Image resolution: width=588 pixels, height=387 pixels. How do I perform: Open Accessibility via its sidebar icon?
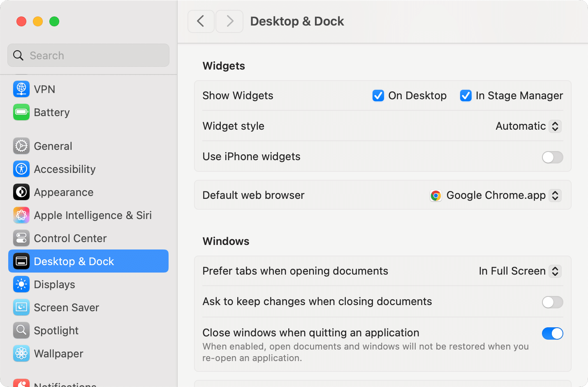point(21,169)
